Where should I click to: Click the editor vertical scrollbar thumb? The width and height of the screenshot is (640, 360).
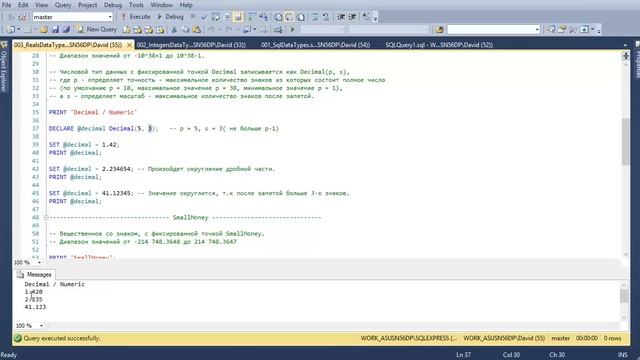coord(625,142)
